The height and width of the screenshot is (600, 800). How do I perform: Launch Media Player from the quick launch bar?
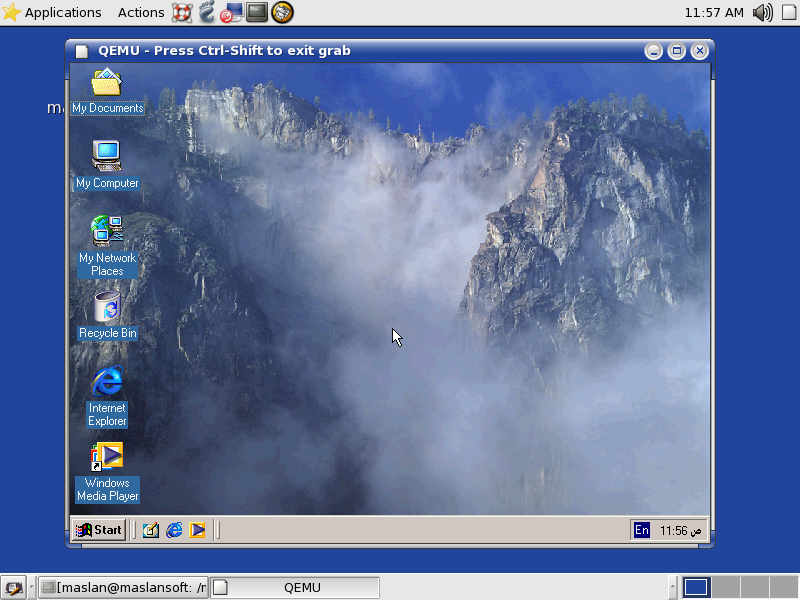[x=196, y=530]
